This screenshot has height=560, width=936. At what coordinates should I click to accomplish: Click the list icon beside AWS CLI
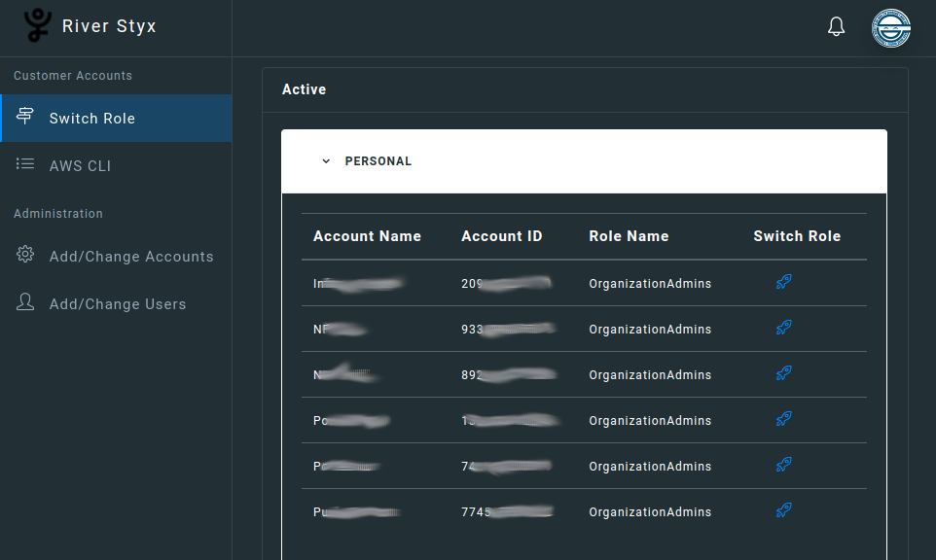point(25,164)
